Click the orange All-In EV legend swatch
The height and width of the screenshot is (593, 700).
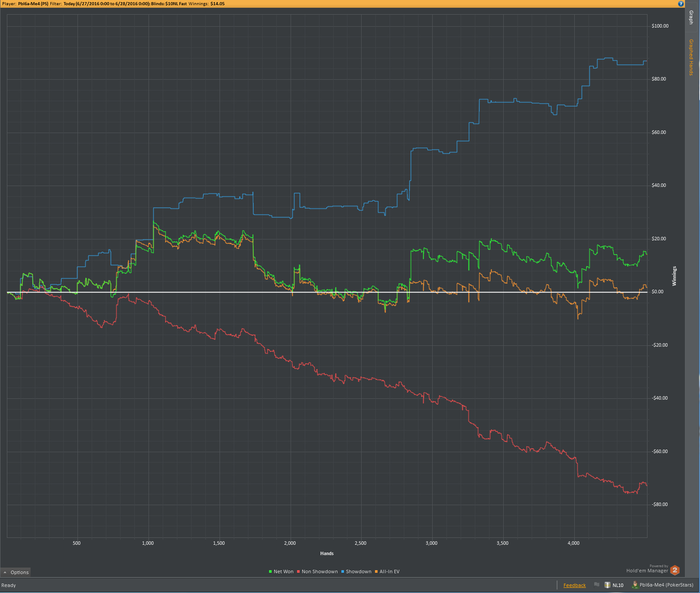(x=376, y=572)
